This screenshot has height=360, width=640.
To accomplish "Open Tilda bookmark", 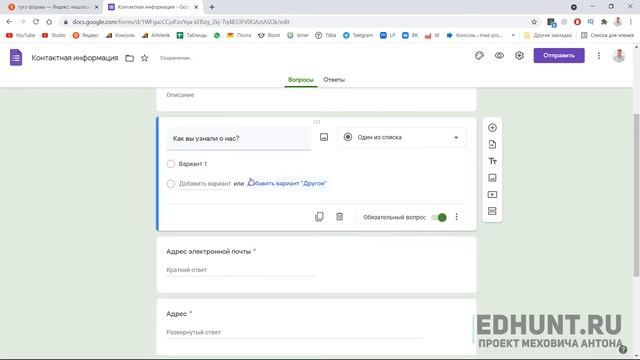I will pyautogui.click(x=325, y=36).
